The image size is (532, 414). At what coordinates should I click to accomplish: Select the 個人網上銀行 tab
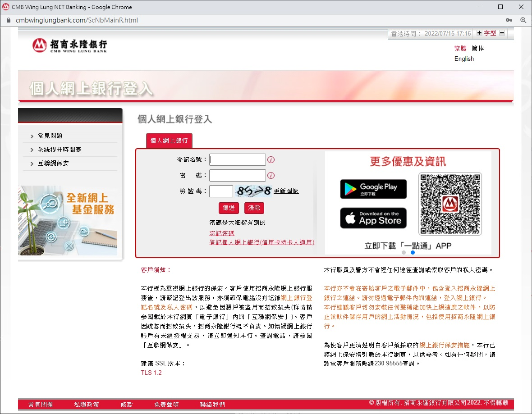click(x=169, y=141)
